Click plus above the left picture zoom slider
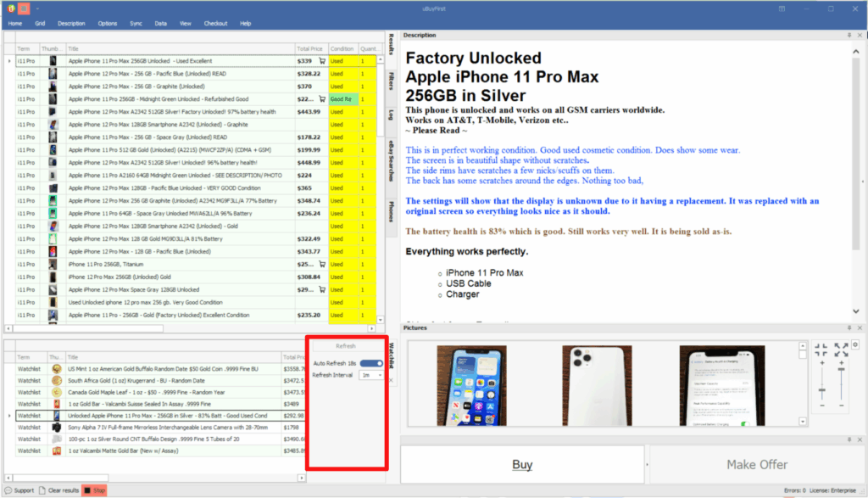The width and height of the screenshot is (868, 498). point(822,363)
